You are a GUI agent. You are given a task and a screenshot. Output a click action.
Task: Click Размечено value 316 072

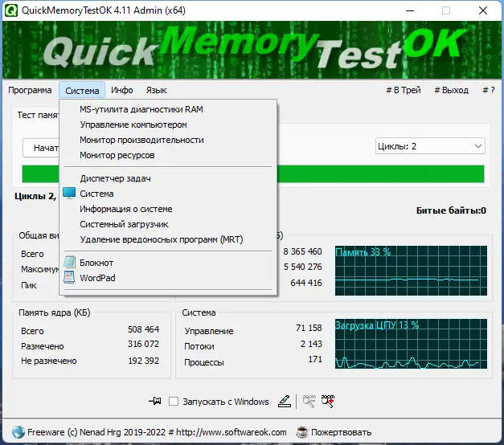click(143, 344)
